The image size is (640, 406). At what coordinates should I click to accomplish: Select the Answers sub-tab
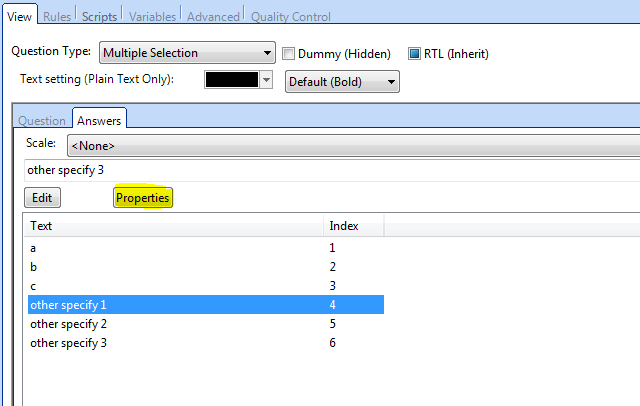coord(99,120)
